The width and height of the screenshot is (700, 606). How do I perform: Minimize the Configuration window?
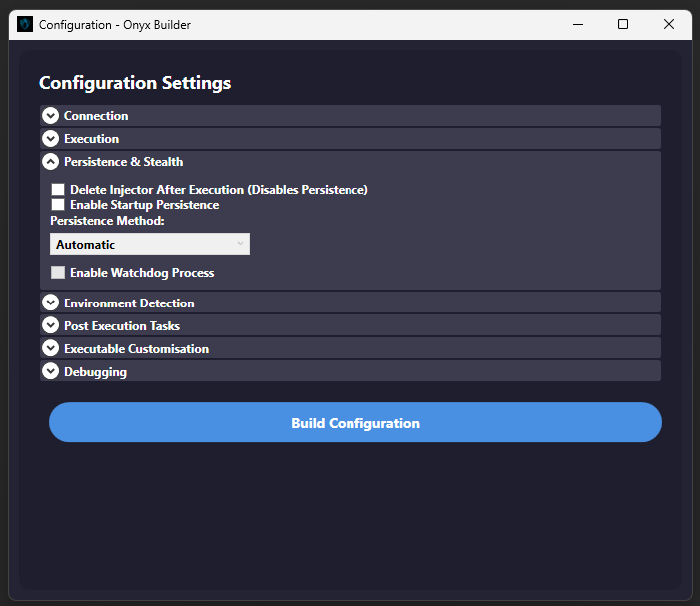coord(577,24)
